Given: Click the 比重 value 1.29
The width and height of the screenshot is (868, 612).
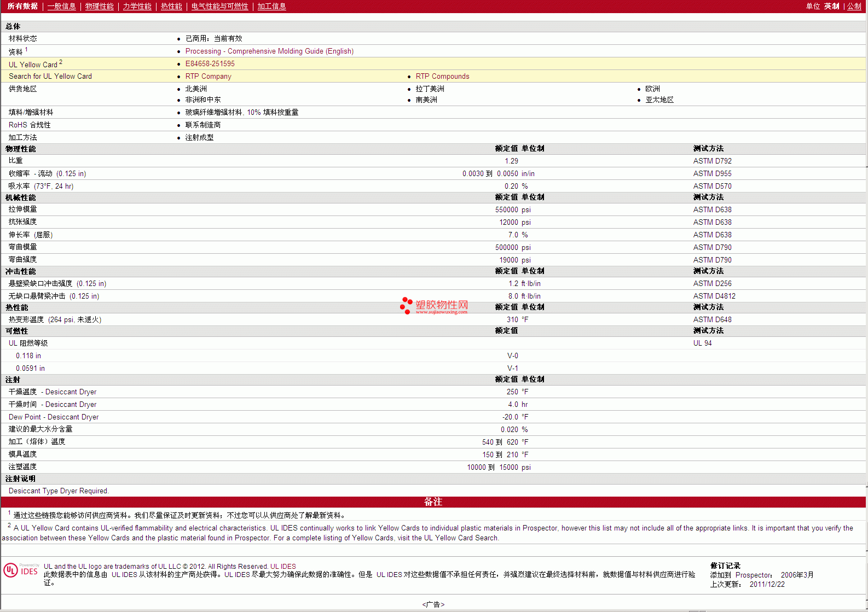Looking at the screenshot, I should 511,161.
